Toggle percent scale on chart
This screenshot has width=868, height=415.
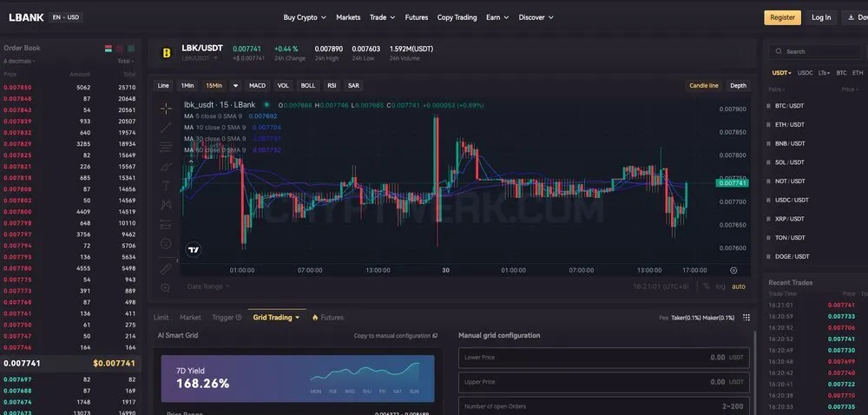[x=707, y=287]
